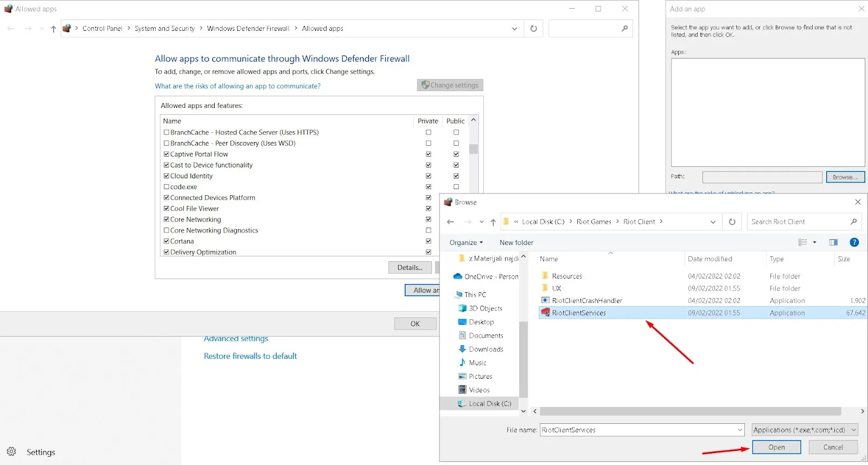868x465 pixels.
Task: Click OK button in Allowed apps window
Action: pyautogui.click(x=415, y=324)
